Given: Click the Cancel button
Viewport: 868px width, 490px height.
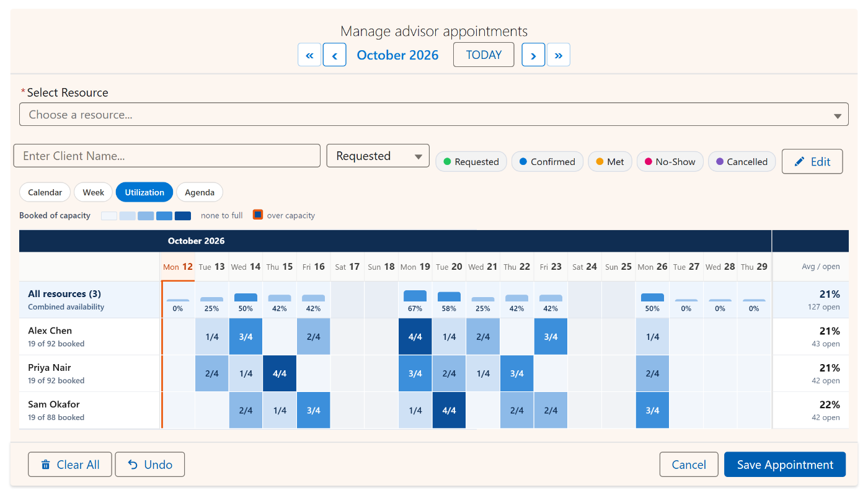Looking at the screenshot, I should tap(689, 465).
